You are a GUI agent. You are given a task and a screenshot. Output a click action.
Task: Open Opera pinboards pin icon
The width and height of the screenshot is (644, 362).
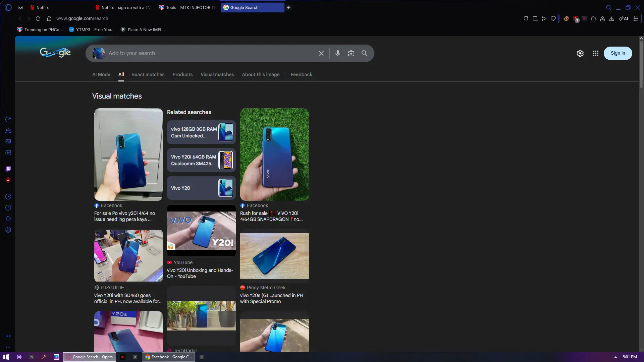coord(526,19)
